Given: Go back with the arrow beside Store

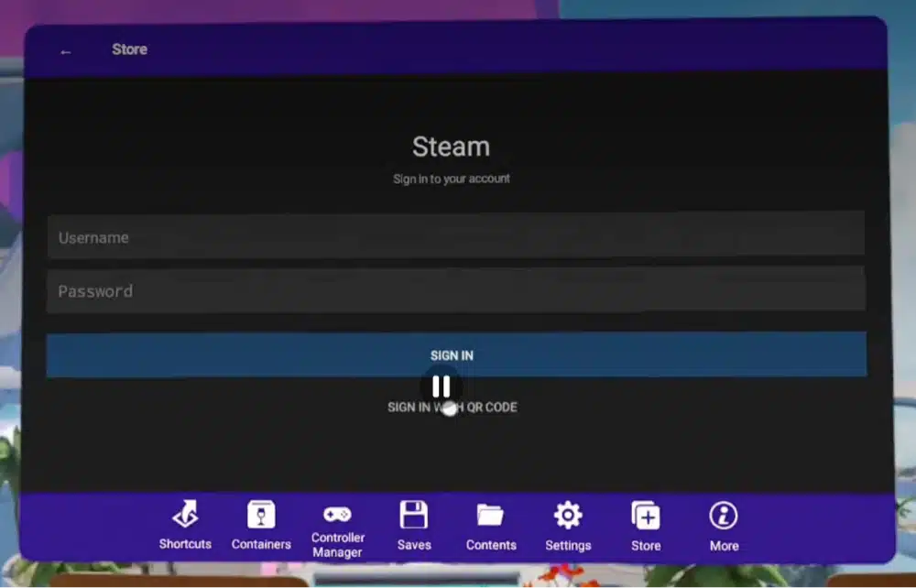Looking at the screenshot, I should coord(65,52).
